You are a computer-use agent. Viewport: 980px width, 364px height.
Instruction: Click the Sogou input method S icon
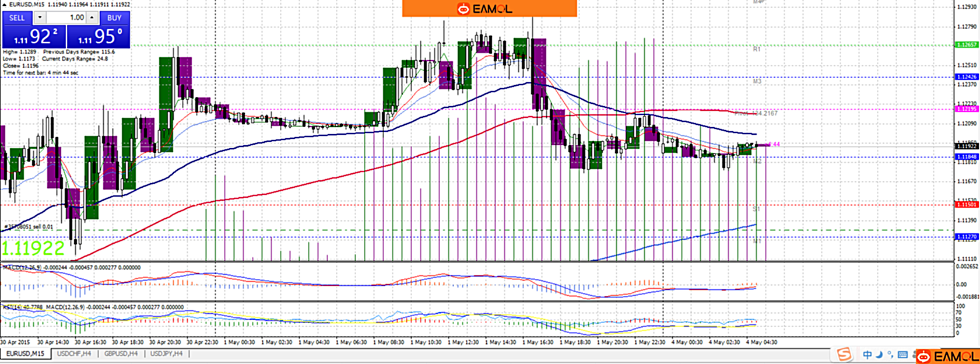coord(844,354)
